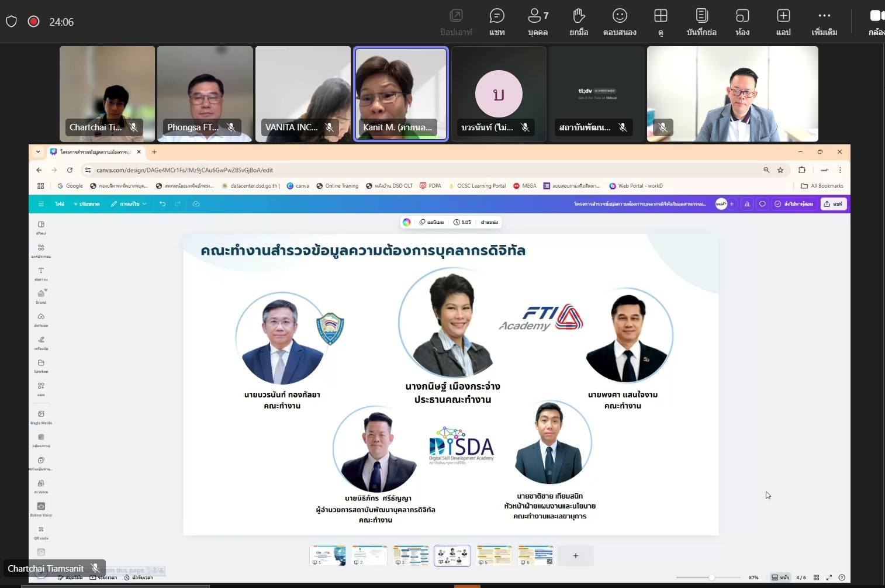This screenshot has width=885, height=588.
Task: Toggle the meeting camera
Action: click(876, 22)
